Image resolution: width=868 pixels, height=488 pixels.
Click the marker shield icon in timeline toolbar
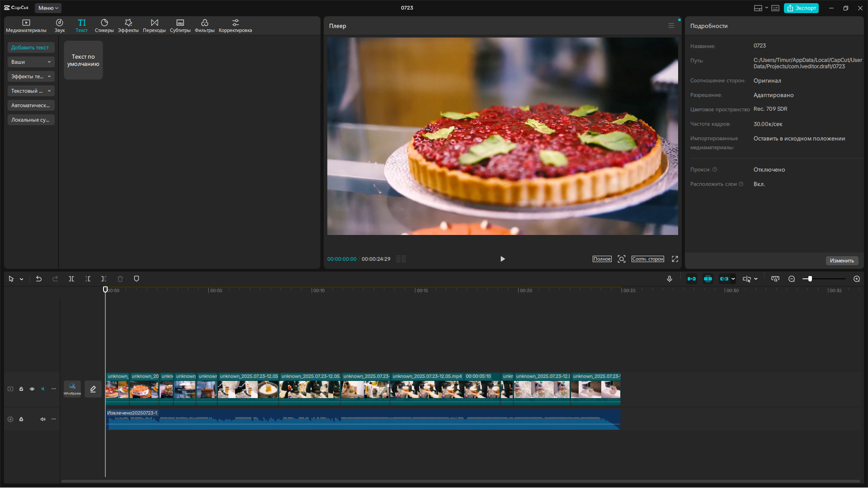(137, 279)
